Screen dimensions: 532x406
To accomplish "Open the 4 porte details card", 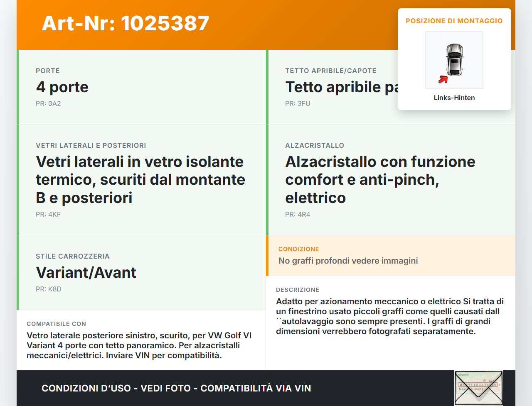I will click(x=141, y=87).
